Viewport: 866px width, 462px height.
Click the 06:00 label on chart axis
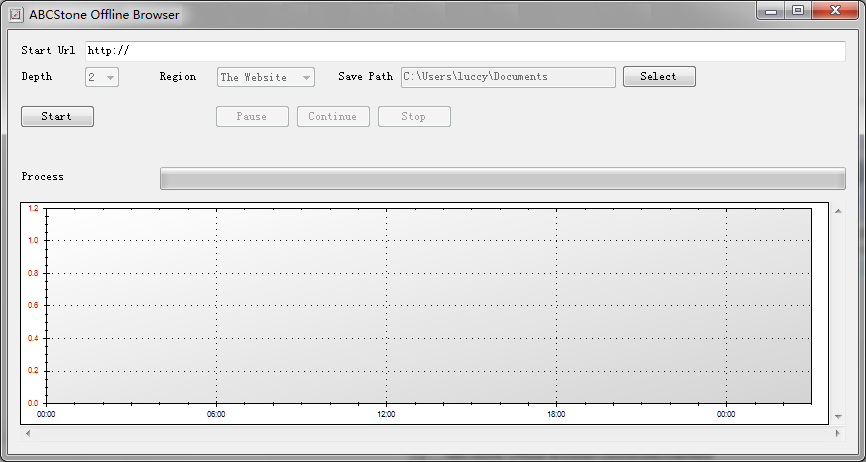point(216,415)
